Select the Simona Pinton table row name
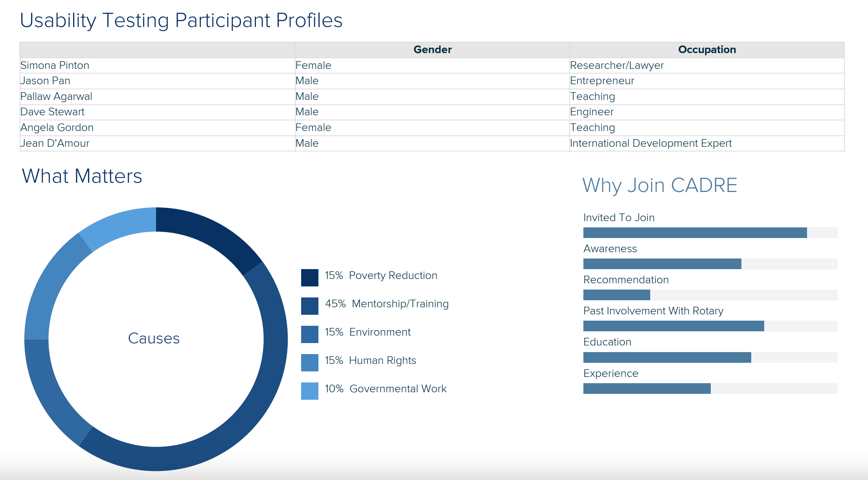868x480 pixels. 55,65
